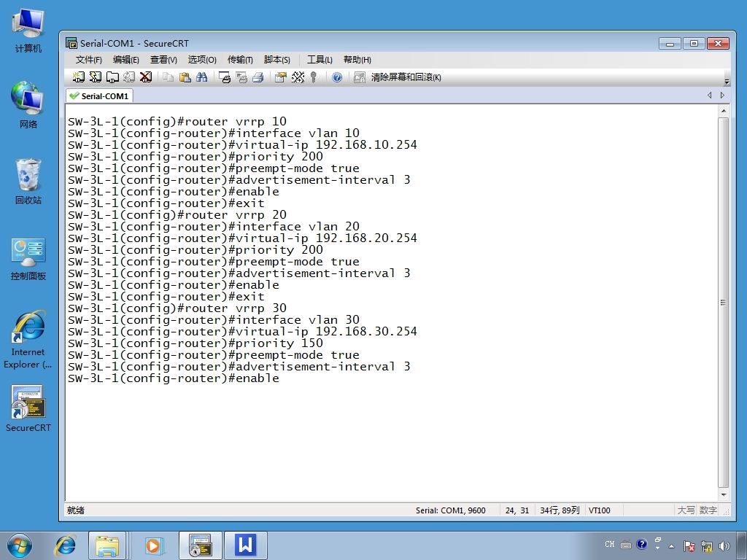
Task: Click the 网络 desktop icon
Action: (28, 105)
